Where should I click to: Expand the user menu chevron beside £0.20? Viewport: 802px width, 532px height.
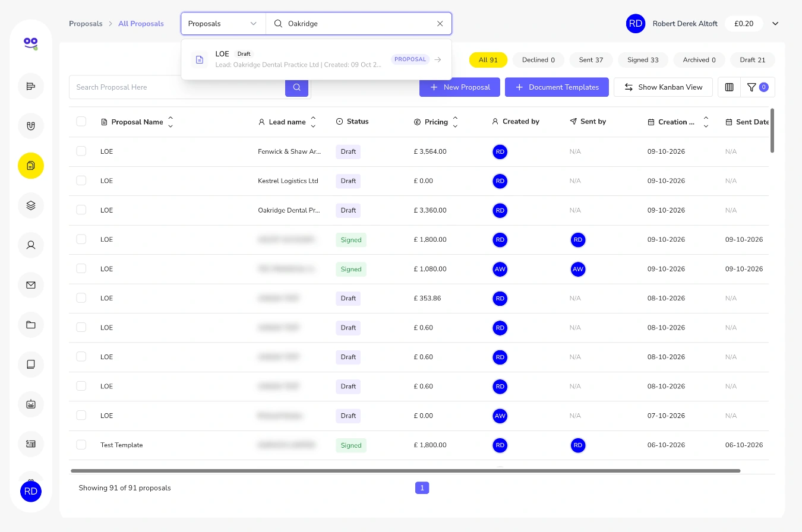(x=775, y=24)
